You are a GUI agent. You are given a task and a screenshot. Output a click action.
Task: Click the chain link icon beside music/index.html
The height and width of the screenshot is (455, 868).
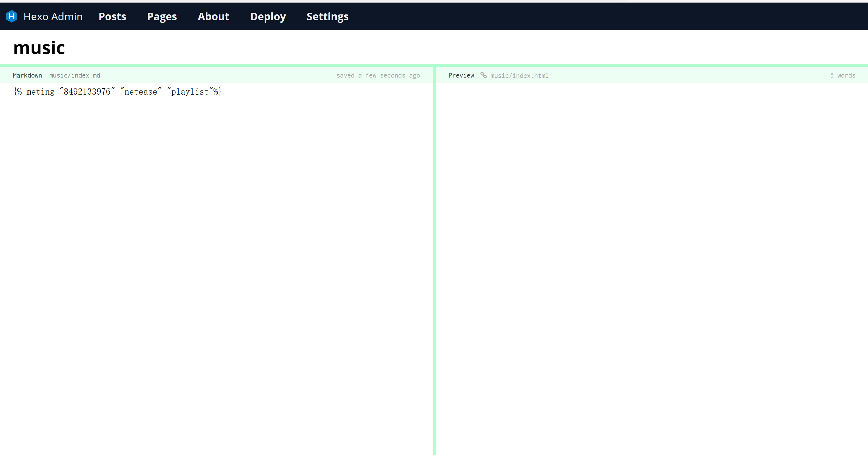point(483,75)
